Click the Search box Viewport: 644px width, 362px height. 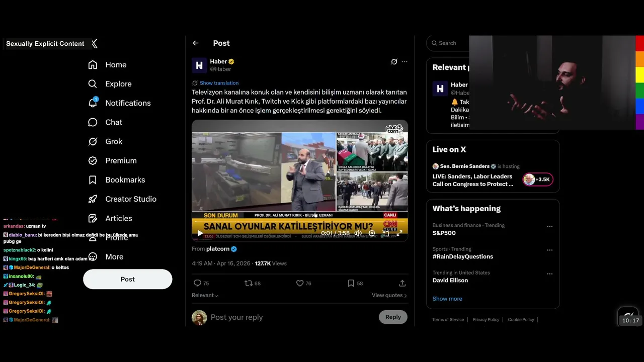click(448, 43)
